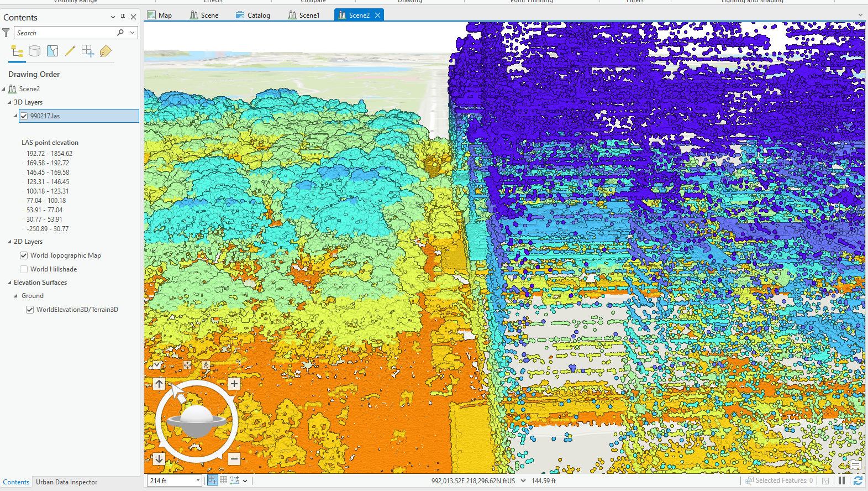Open the Urban Data Inspector pane tab
Image resolution: width=868 pixels, height=491 pixels.
[x=66, y=482]
